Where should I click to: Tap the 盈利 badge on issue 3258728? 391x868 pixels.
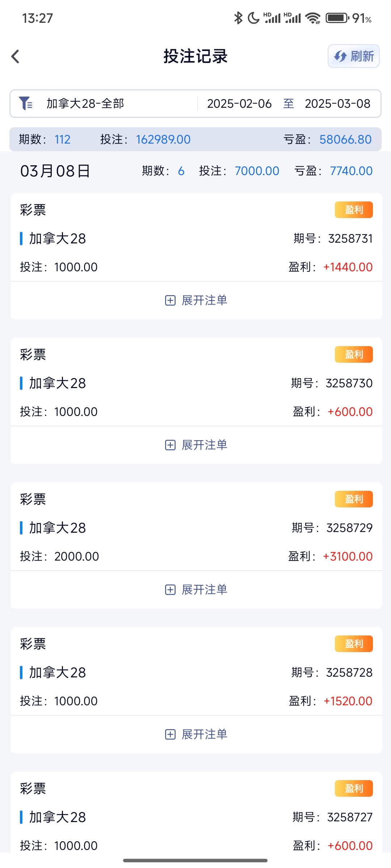coord(354,644)
